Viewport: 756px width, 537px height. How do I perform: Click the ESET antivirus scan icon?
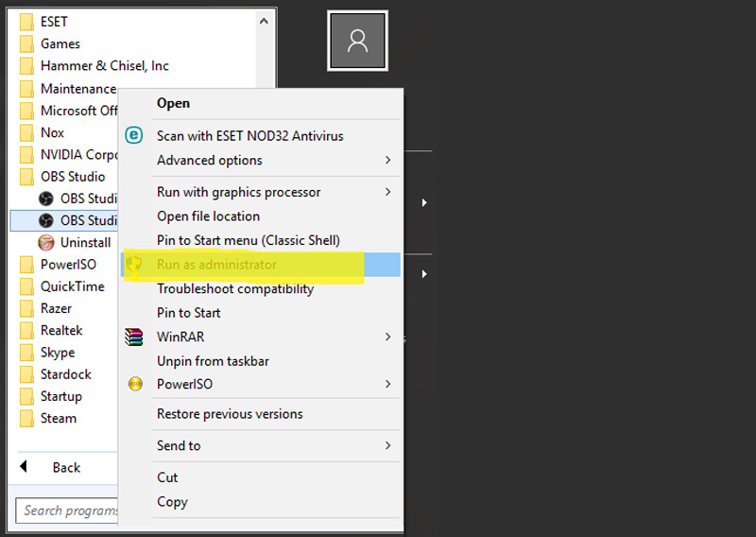coord(134,135)
